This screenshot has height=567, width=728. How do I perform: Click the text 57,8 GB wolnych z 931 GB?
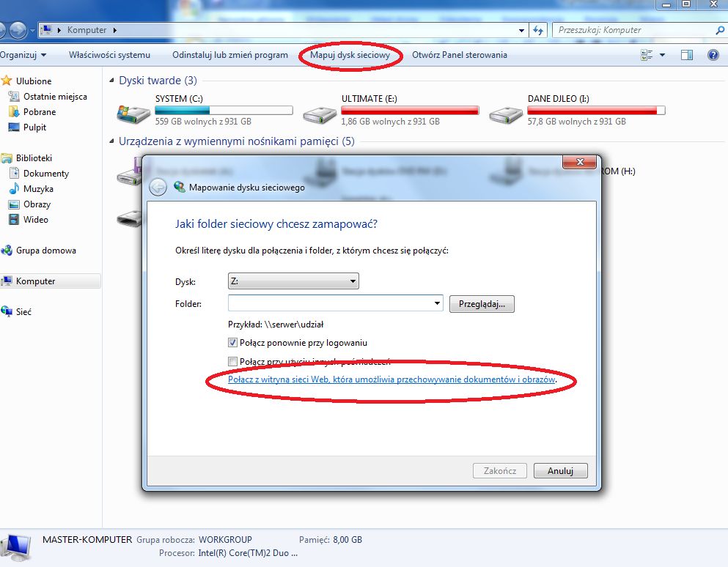576,122
